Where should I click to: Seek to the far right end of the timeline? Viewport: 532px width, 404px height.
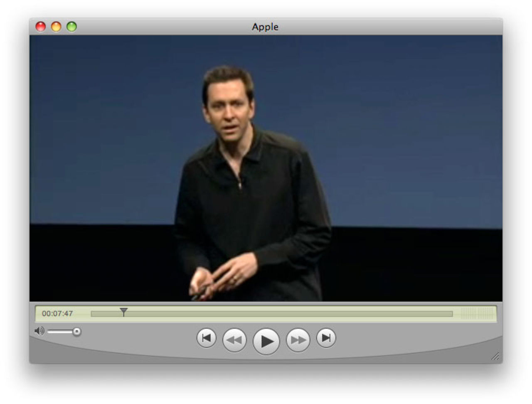click(451, 314)
